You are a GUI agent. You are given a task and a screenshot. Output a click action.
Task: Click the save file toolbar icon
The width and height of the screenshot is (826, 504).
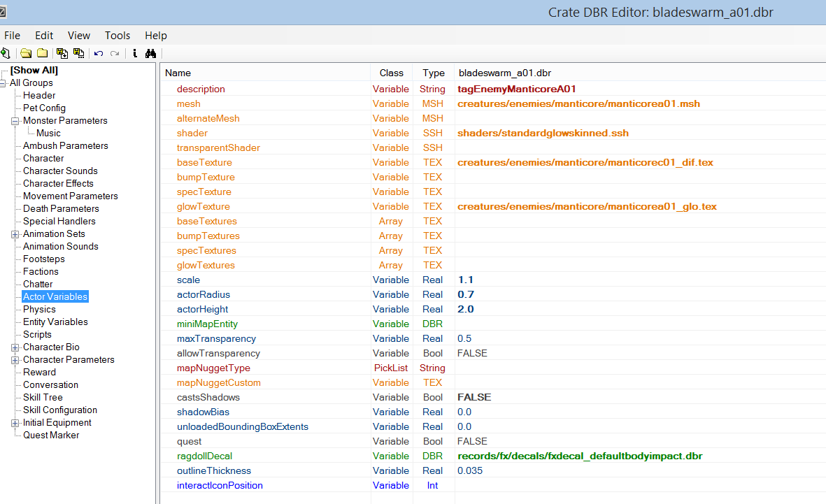[x=62, y=53]
